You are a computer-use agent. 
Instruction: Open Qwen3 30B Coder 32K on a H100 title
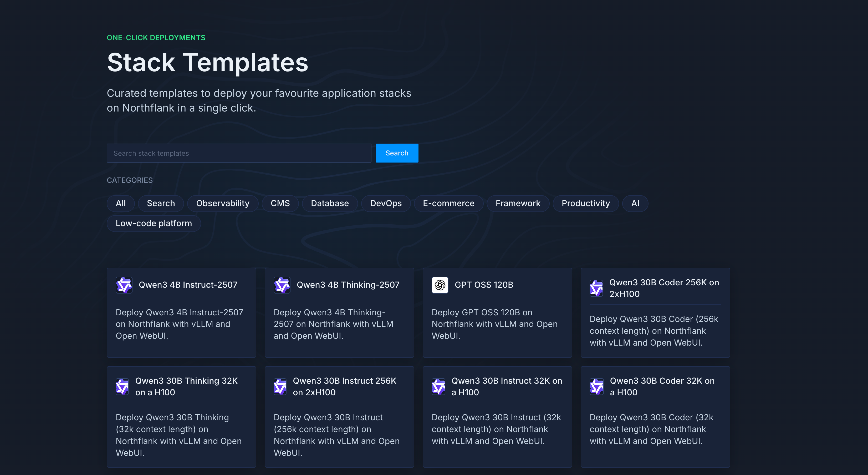tap(662, 386)
